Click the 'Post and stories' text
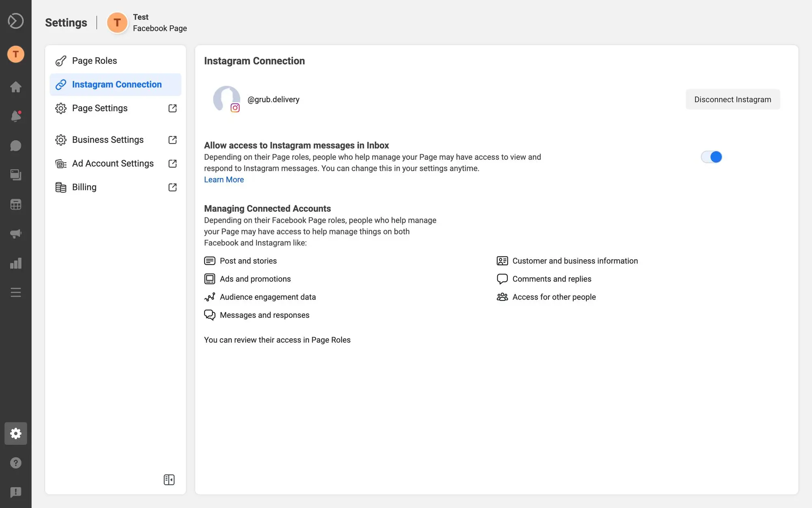Screen dimensions: 812x508 [x=248, y=261]
